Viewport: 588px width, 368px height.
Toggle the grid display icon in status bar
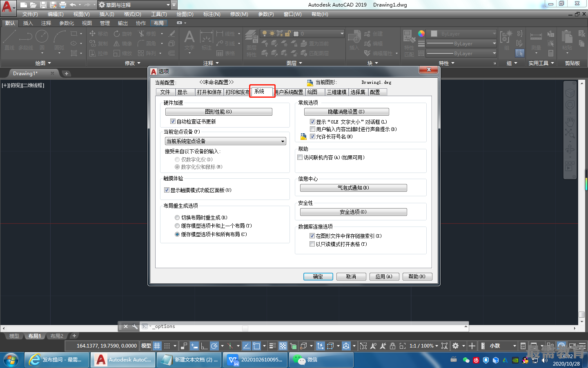(x=157, y=346)
